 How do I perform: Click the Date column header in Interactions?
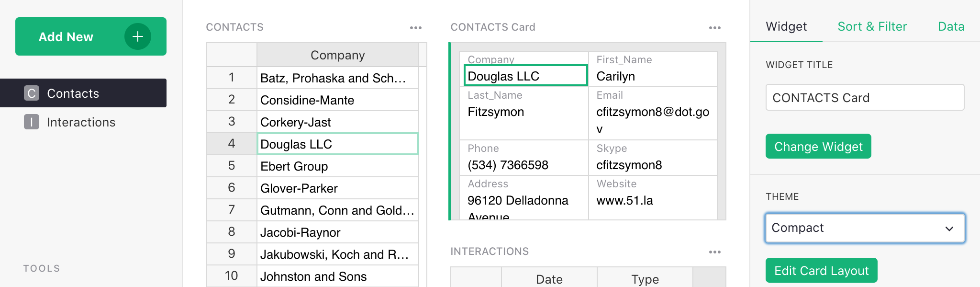tap(549, 279)
